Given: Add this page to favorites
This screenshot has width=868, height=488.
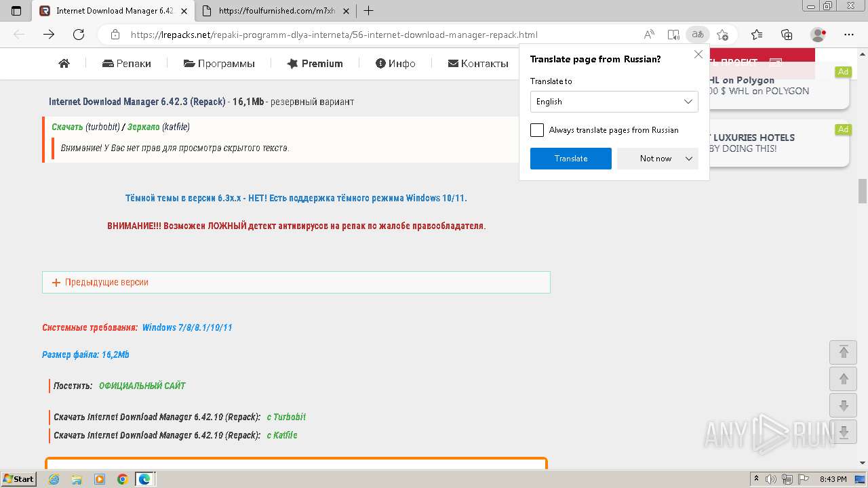Looking at the screenshot, I should [722, 35].
